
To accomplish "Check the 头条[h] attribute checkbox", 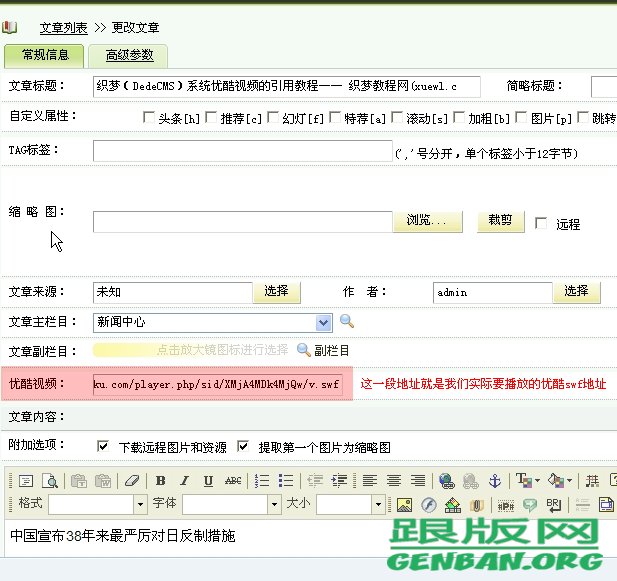I will coord(148,117).
